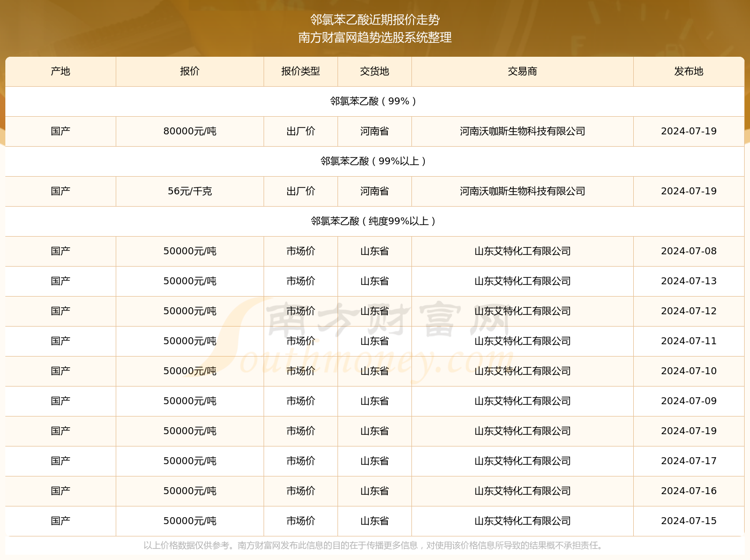Click 市场价 in the 2024-07-08 row
750x560 pixels.
click(x=301, y=251)
